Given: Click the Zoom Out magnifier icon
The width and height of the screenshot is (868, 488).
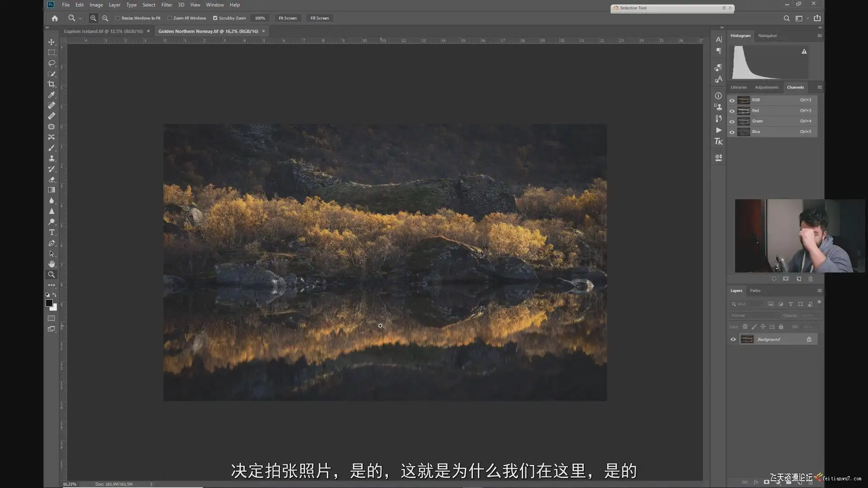Looking at the screenshot, I should click(x=105, y=18).
